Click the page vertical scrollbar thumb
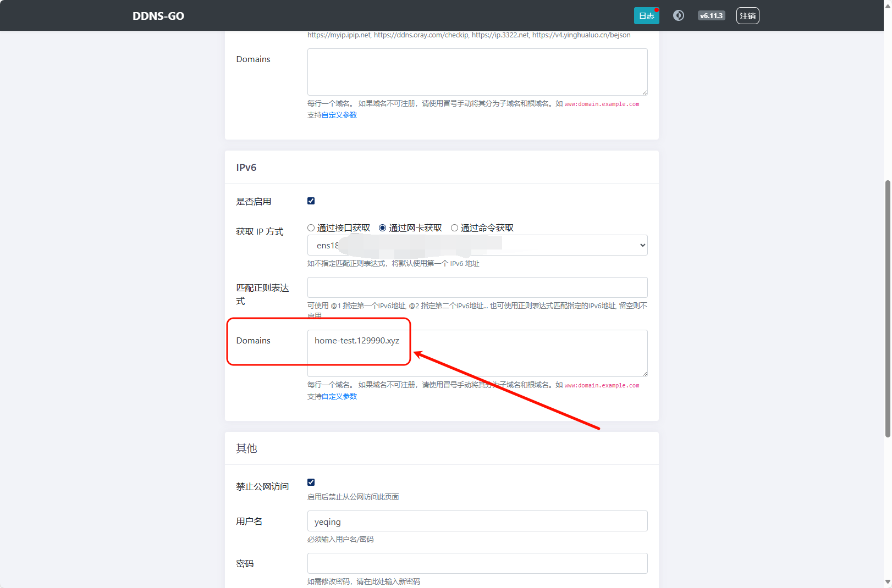Viewport: 892px width, 588px height. [887, 308]
